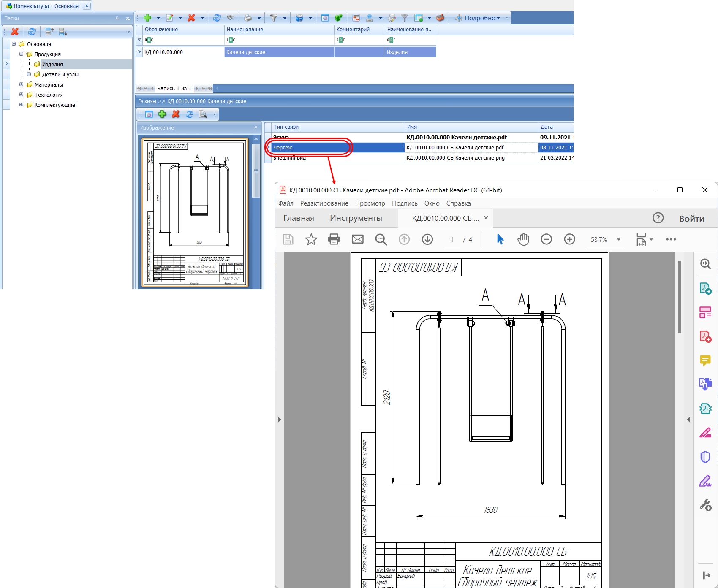Expand the Комплектующие folder node
Viewport: 718px width, 588px height.
[22, 105]
